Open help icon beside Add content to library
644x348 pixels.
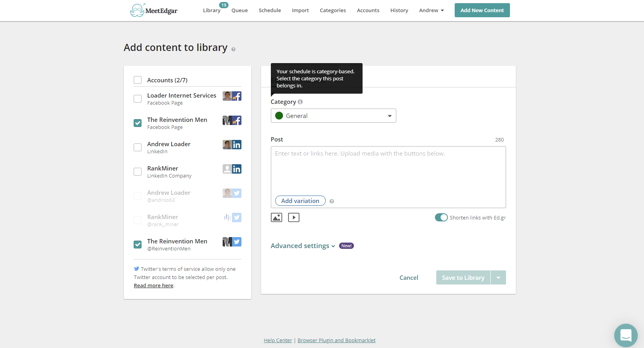[233, 49]
